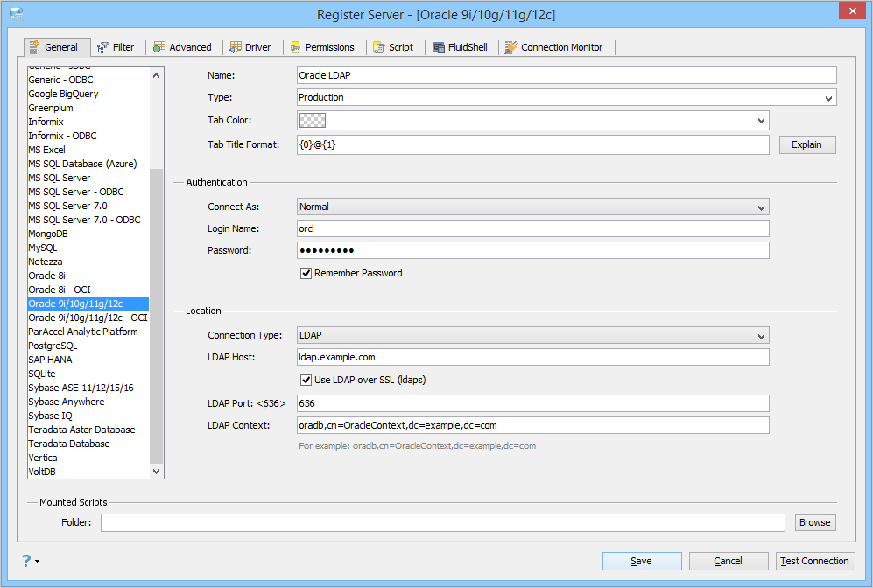The height and width of the screenshot is (588, 873).
Task: Click the Advanced tab icon
Action: click(x=159, y=47)
